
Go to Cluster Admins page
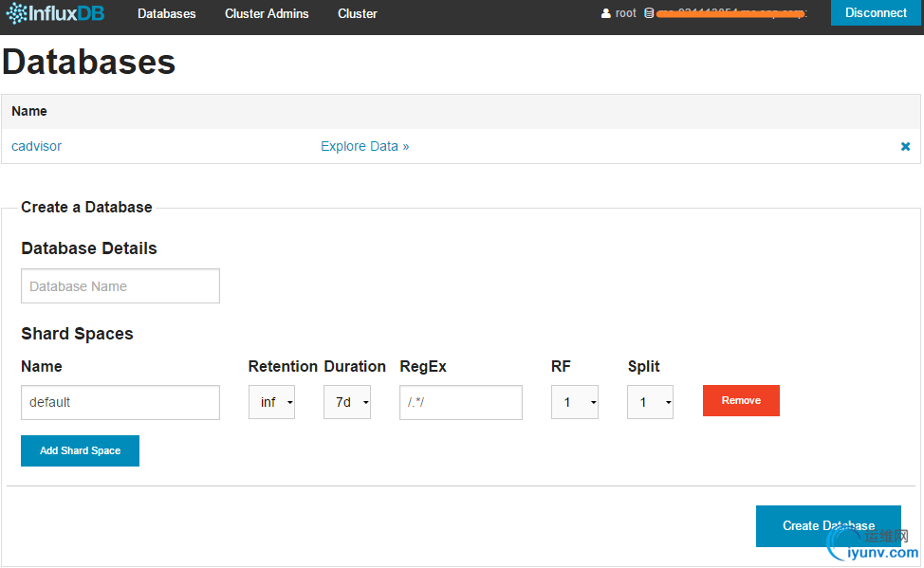coord(267,13)
